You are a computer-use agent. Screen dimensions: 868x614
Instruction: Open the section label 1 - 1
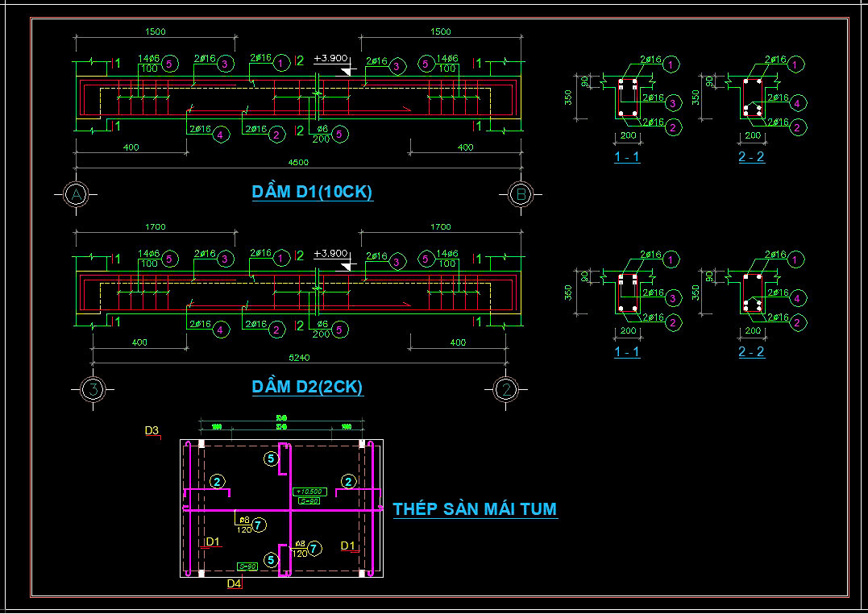(x=625, y=156)
